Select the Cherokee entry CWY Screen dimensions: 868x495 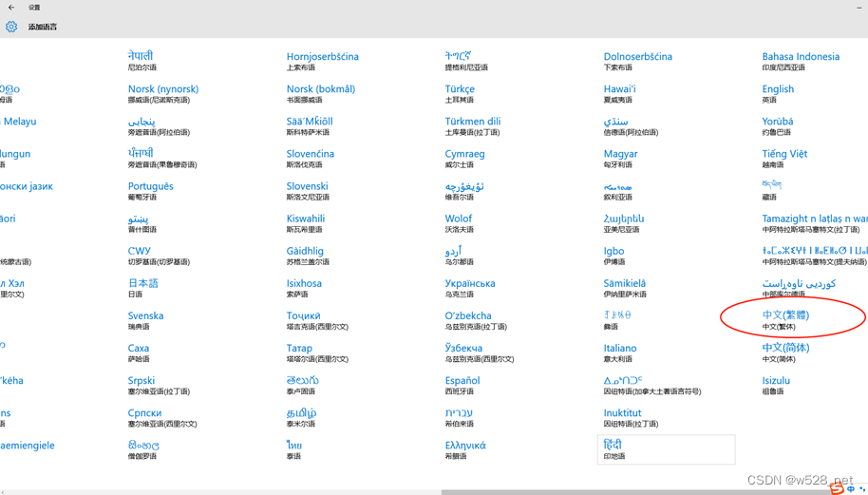pyautogui.click(x=159, y=256)
